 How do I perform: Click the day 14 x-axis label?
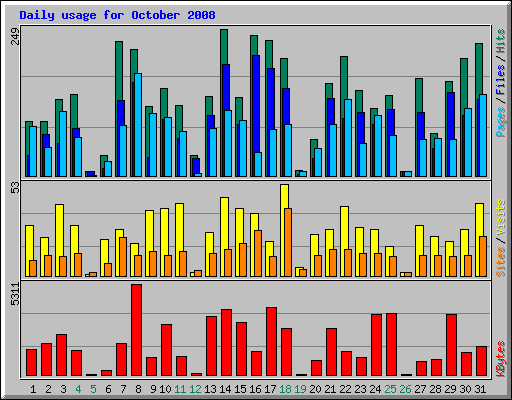225,389
